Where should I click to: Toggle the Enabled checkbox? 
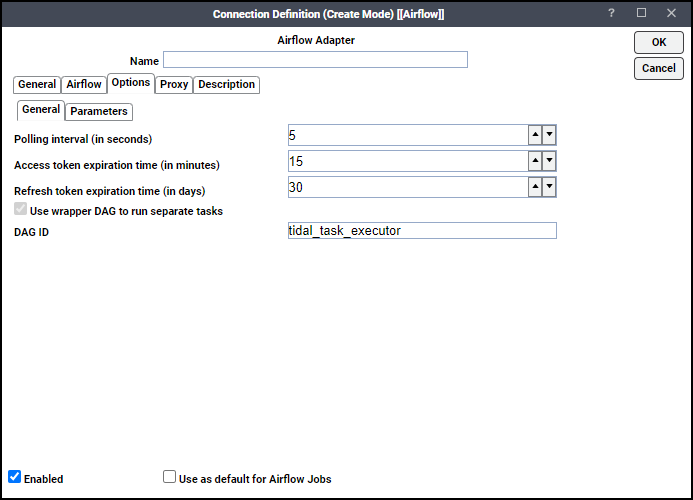15,477
